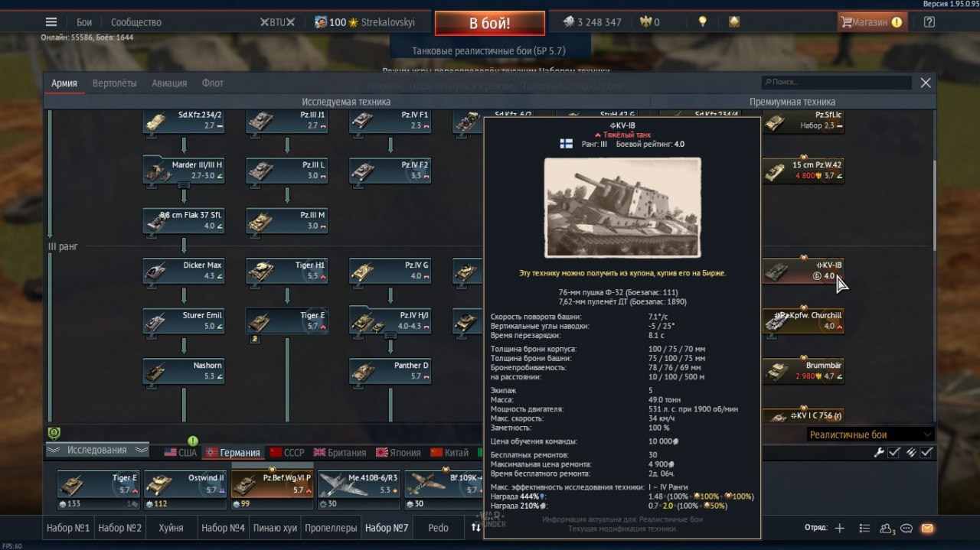The image size is (980, 550).
Task: Click the light bulb hints icon
Action: pyautogui.click(x=702, y=22)
